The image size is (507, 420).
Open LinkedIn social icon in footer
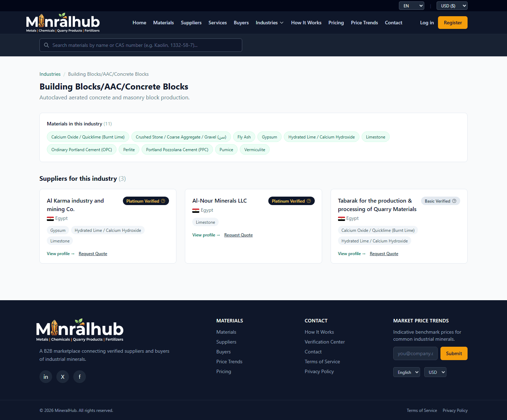click(46, 377)
